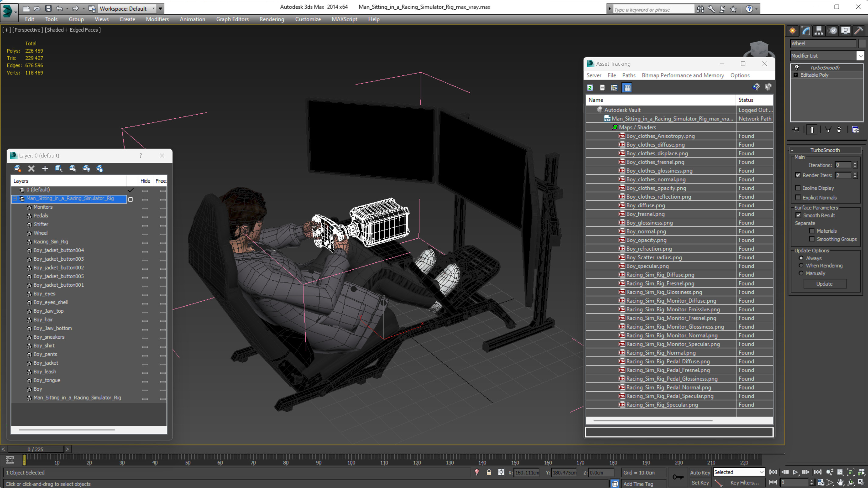Viewport: 868px width, 488px height.
Task: Open the Modifier List dropdown
Action: tap(860, 56)
